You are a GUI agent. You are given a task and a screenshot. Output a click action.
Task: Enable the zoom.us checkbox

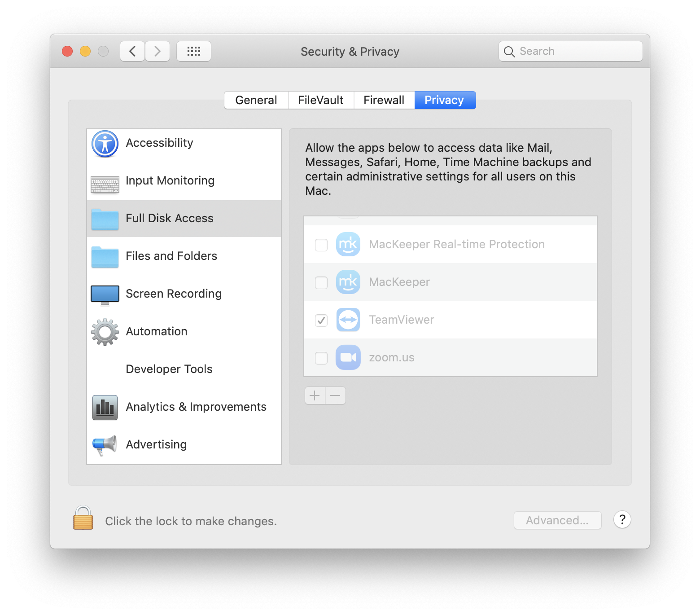321,358
